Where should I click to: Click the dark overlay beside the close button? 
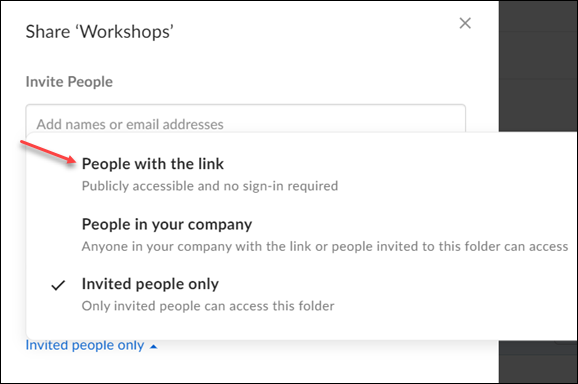point(538,55)
